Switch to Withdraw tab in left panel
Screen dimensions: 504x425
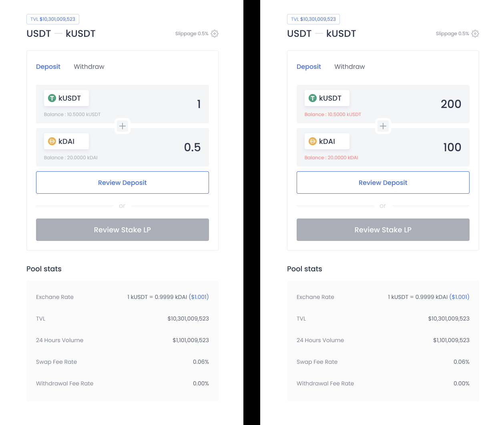89,66
